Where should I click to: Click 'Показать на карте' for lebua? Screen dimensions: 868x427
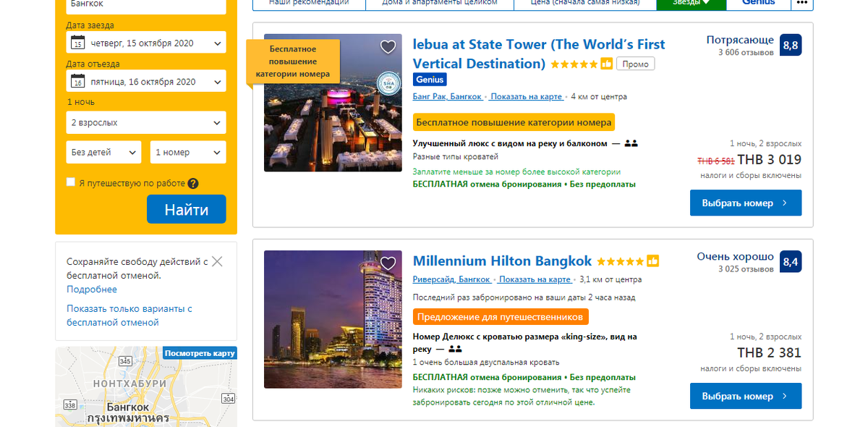[x=527, y=96]
